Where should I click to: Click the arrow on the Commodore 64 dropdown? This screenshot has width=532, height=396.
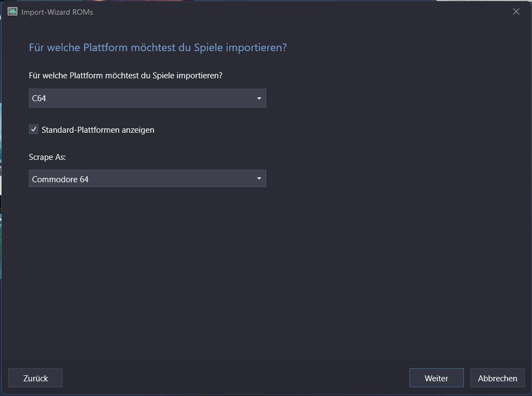[259, 178]
